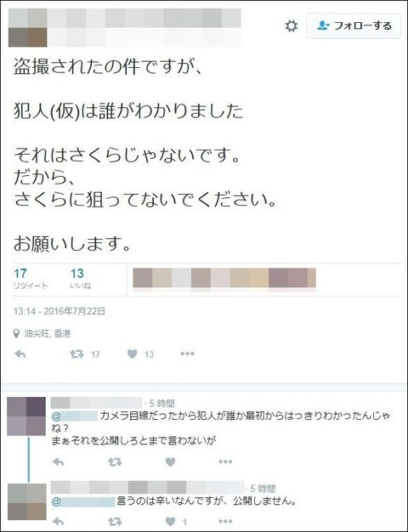Open the 油尖旺, 香港 location link
Screen dimensions: 408x532
point(48,334)
